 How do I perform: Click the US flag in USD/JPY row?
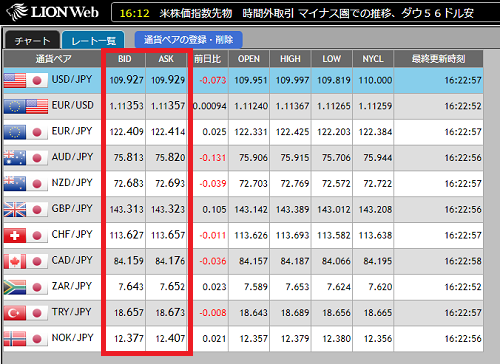[x=15, y=80]
